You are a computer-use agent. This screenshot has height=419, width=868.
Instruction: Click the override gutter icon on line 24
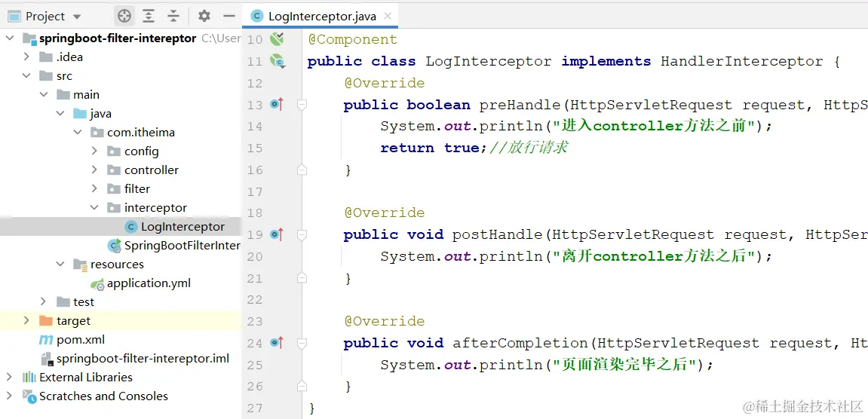277,343
